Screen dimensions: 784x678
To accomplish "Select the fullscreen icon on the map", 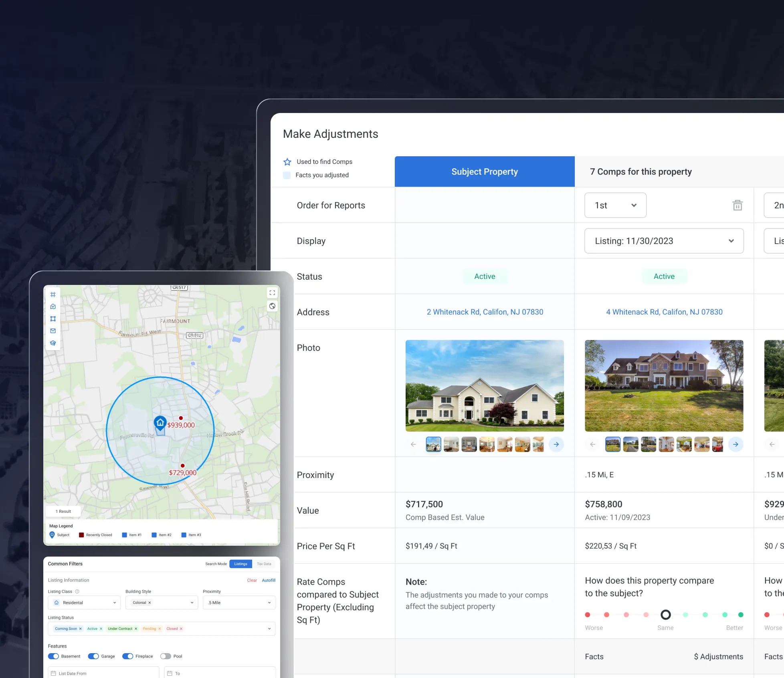I will coord(272,292).
